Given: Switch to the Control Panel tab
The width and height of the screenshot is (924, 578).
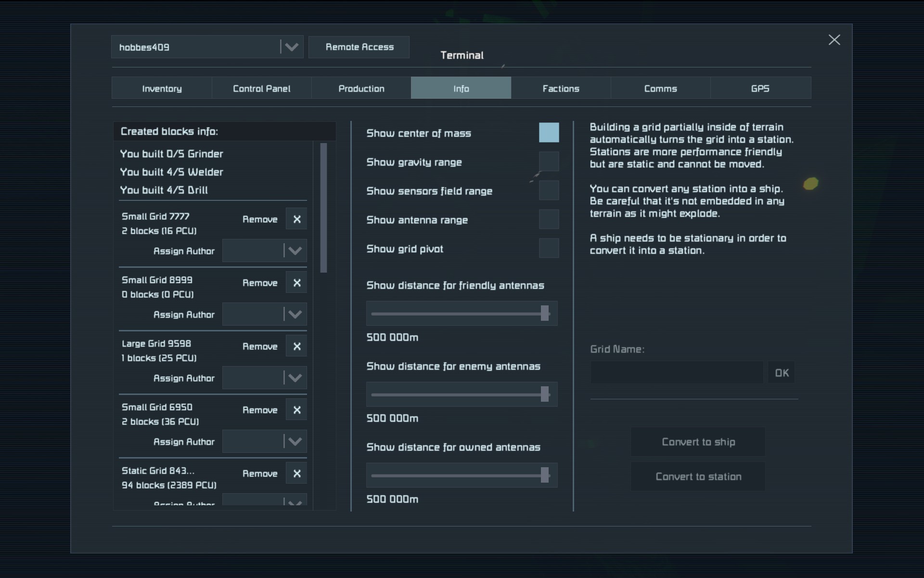Looking at the screenshot, I should coord(261,89).
